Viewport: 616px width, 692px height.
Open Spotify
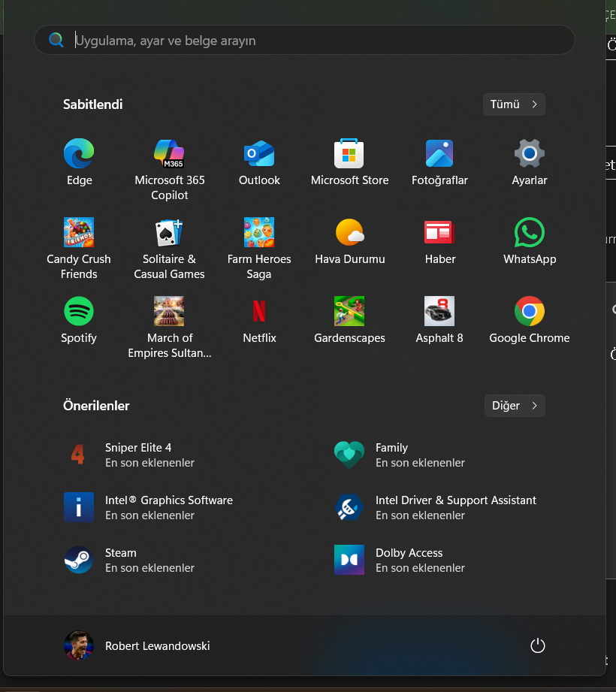[x=79, y=319]
